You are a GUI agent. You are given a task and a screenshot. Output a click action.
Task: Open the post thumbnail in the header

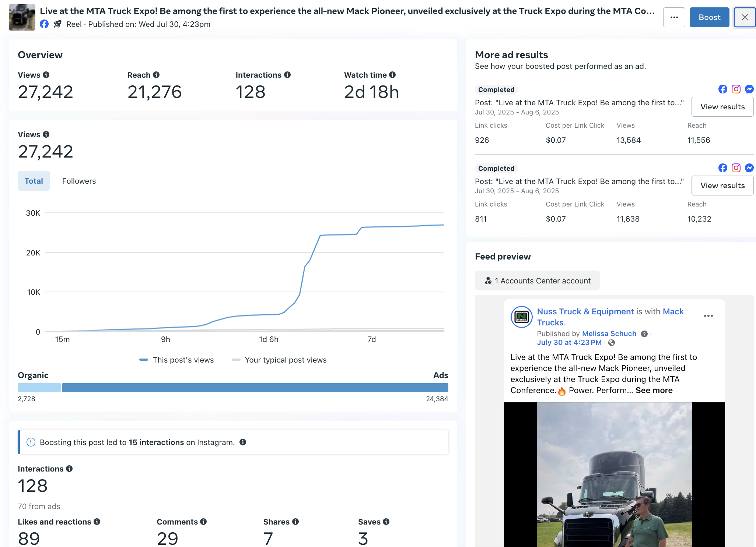(x=22, y=17)
